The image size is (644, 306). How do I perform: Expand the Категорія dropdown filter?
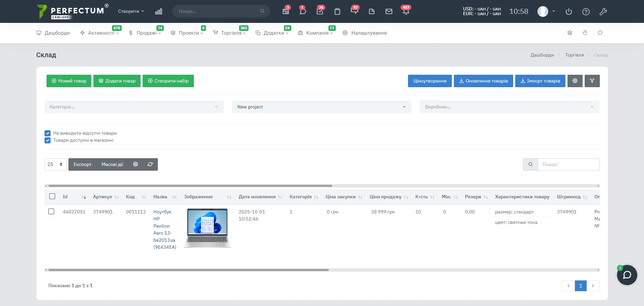click(134, 107)
